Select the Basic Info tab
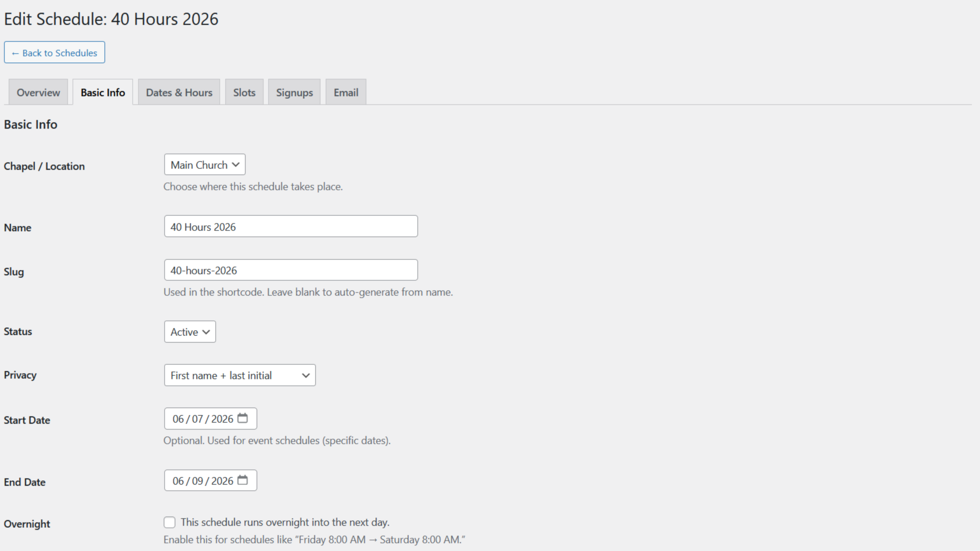Screen dimensions: 980x551 pos(103,93)
